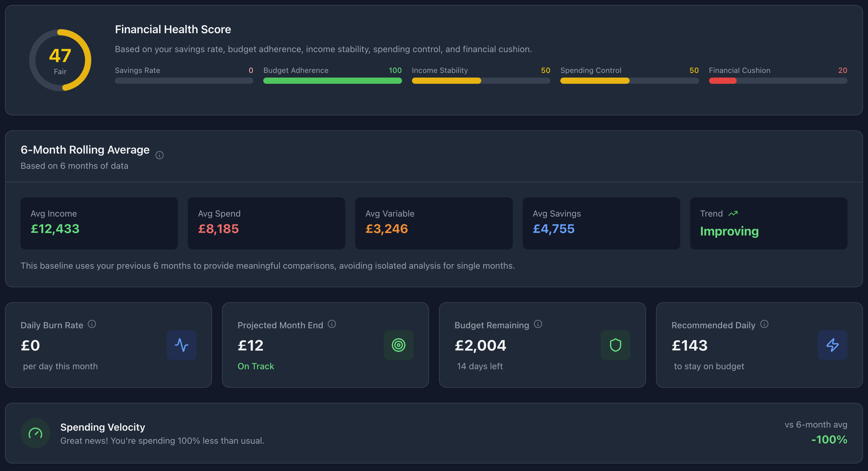Toggle the On Track status label

(x=256, y=366)
